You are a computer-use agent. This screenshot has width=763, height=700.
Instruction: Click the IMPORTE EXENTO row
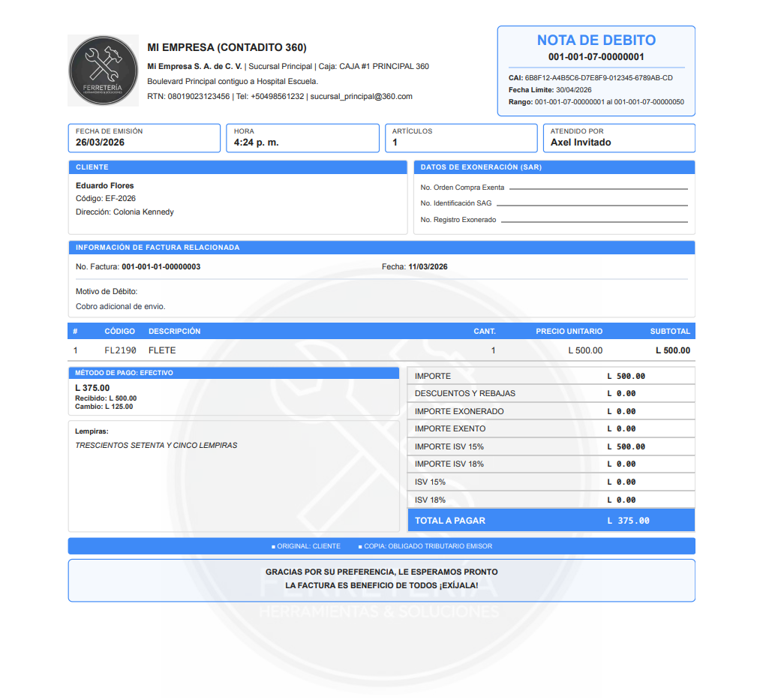click(x=551, y=429)
